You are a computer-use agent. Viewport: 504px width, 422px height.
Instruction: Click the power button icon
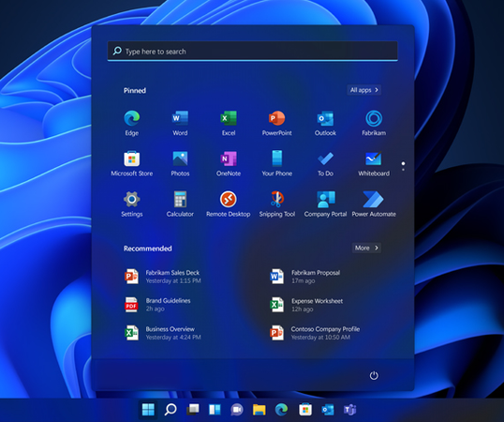(x=374, y=375)
